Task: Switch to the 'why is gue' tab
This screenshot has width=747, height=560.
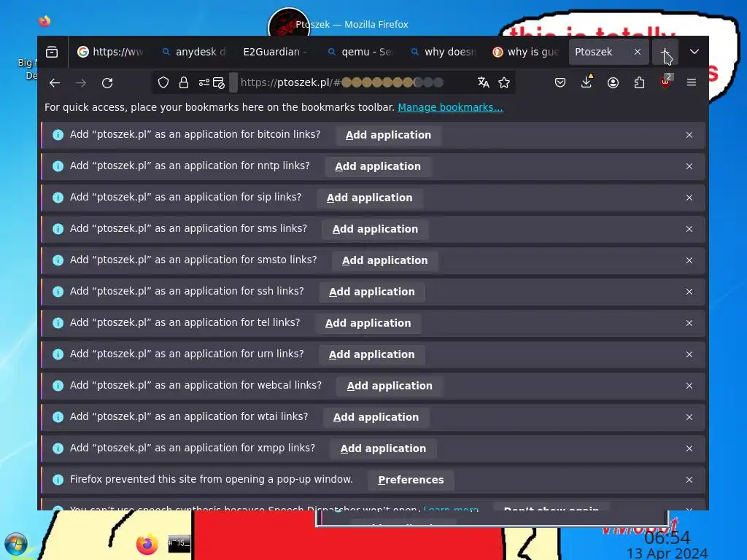Action: [x=526, y=52]
